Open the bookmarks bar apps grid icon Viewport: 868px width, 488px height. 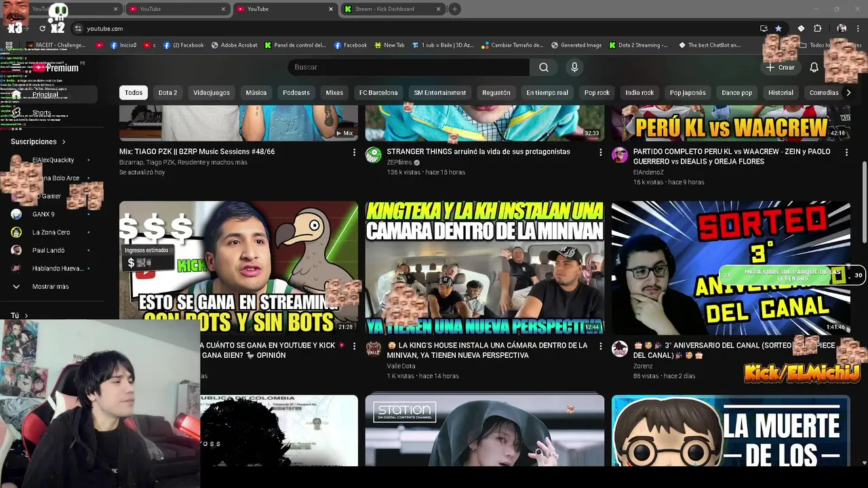[9, 45]
